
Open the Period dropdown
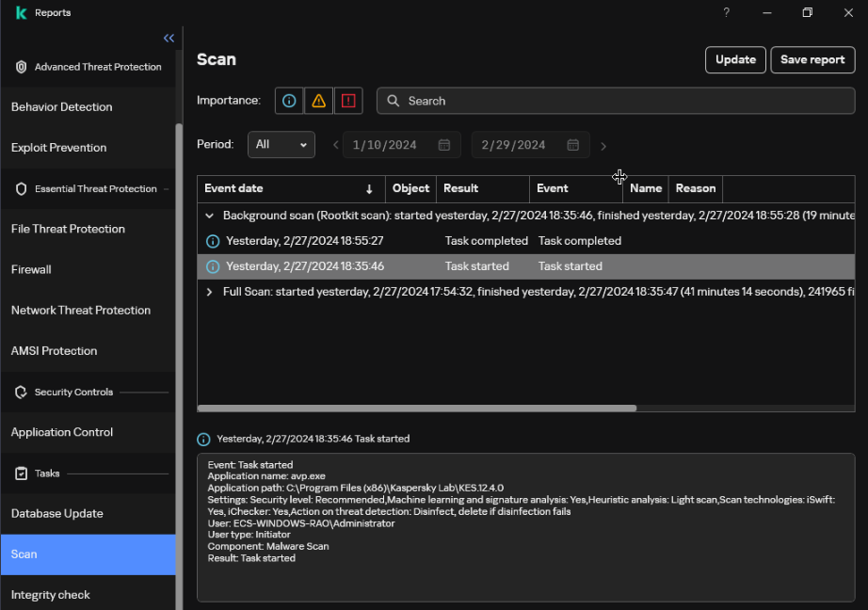281,144
